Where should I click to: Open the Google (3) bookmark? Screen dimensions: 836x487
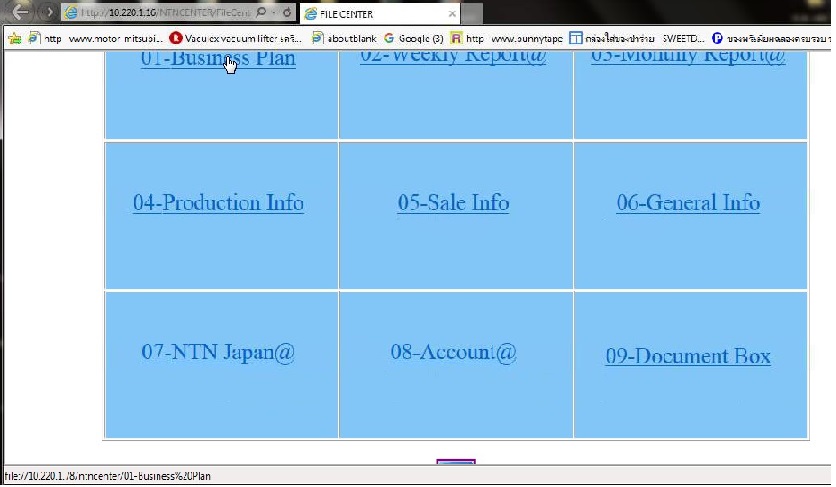tap(413, 38)
